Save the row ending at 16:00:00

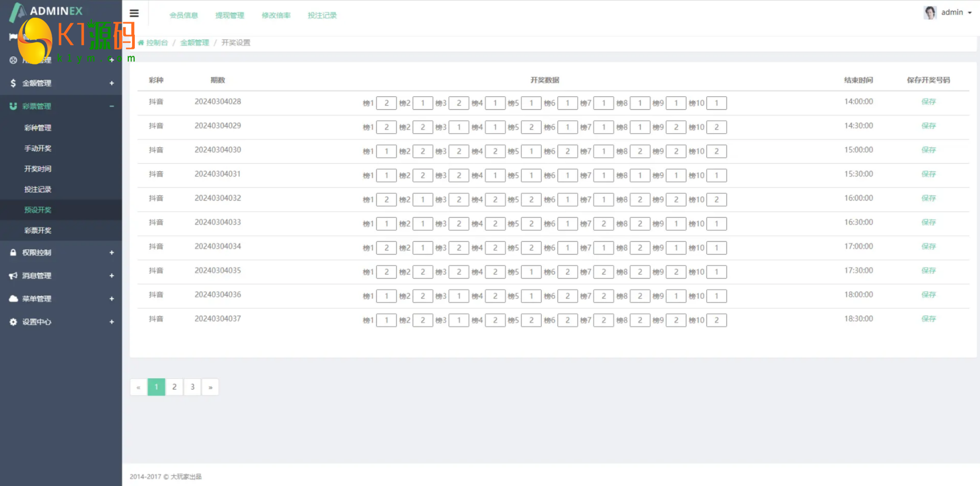click(928, 198)
